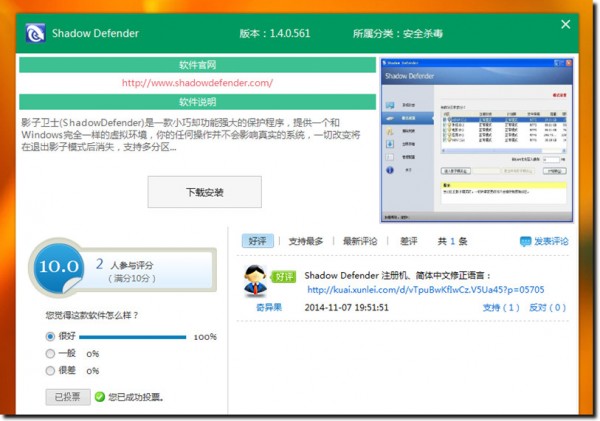This screenshot has width=600, height=421.
Task: Click the reviewer username 奇异果
Action: coord(269,307)
